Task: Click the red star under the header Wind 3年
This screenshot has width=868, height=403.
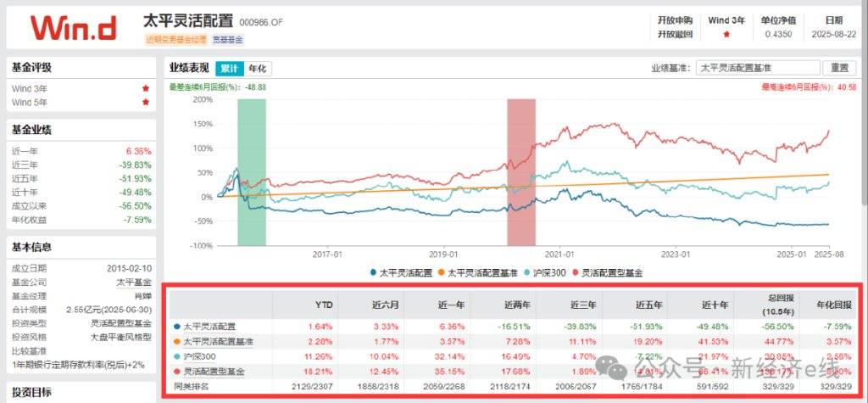Action: point(726,34)
